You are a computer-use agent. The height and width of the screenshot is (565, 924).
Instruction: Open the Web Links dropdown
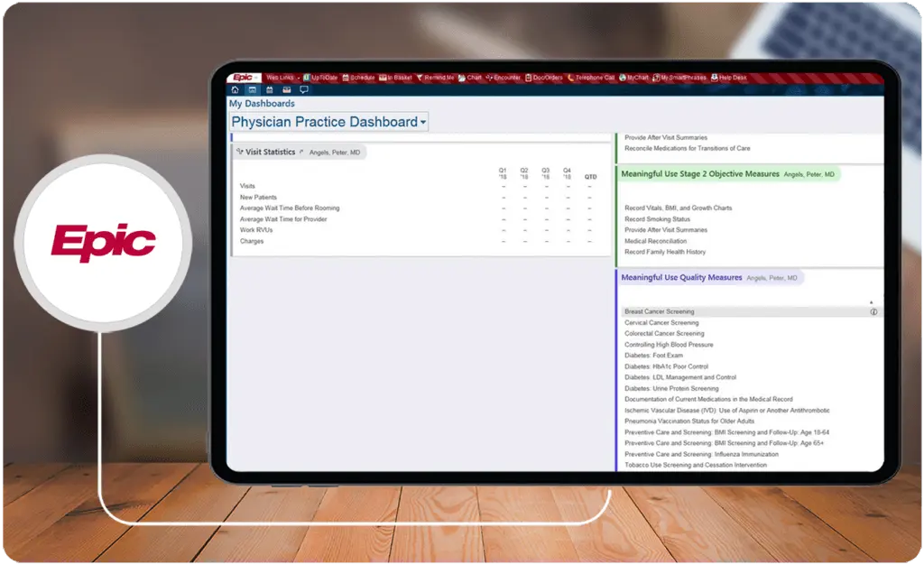[282, 78]
